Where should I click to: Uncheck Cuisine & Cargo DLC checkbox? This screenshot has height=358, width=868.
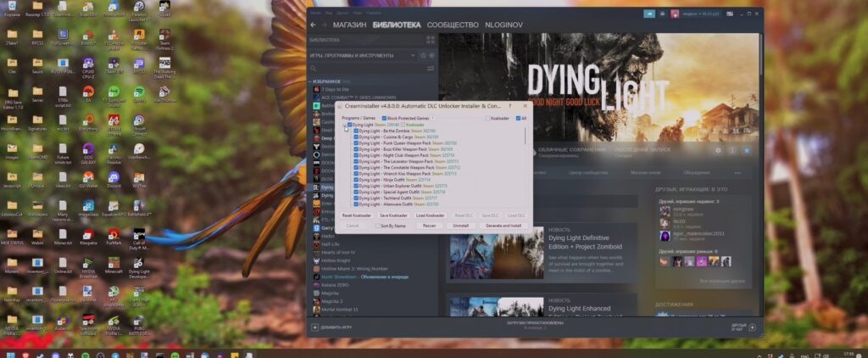pyautogui.click(x=356, y=137)
